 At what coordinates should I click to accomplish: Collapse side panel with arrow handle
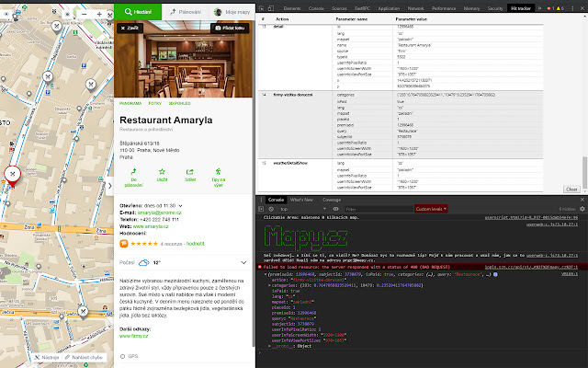[x=109, y=186]
